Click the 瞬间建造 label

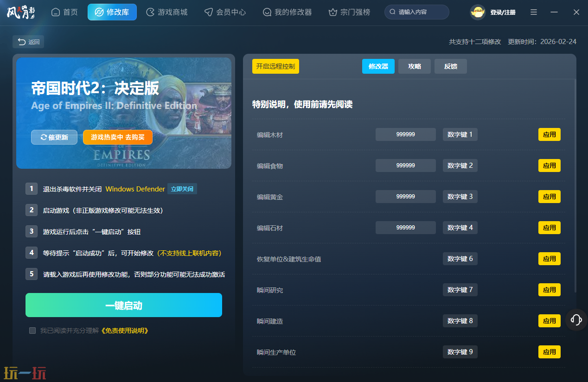tap(270, 321)
